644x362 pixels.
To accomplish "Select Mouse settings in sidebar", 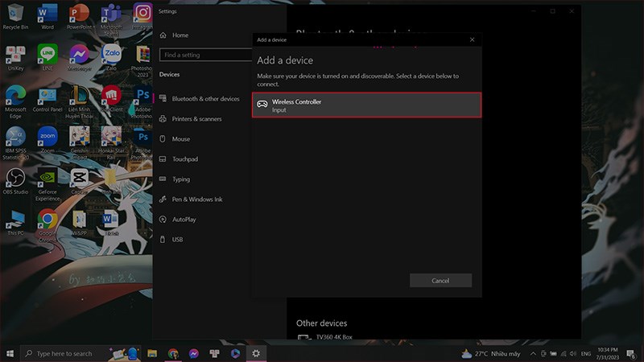I will (180, 139).
